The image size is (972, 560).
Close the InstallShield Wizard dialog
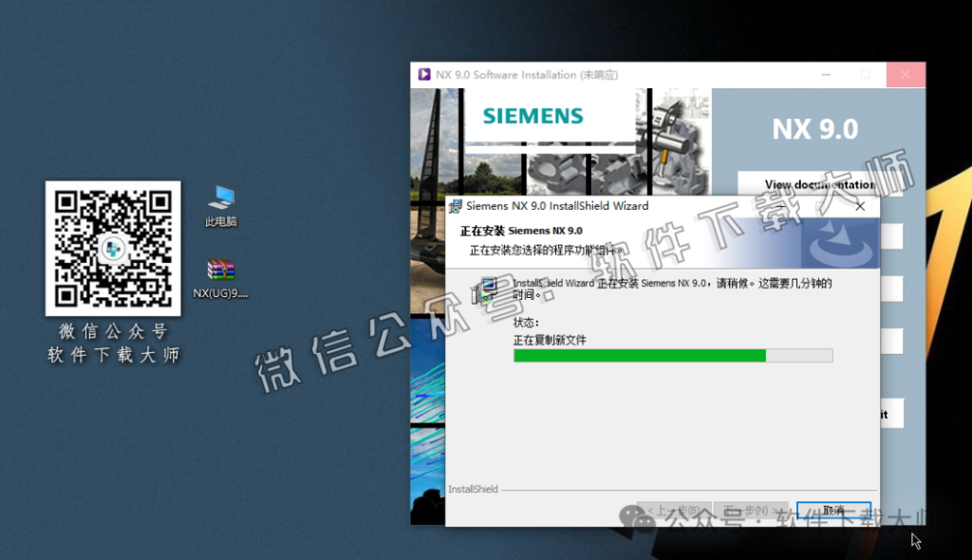pos(860,206)
